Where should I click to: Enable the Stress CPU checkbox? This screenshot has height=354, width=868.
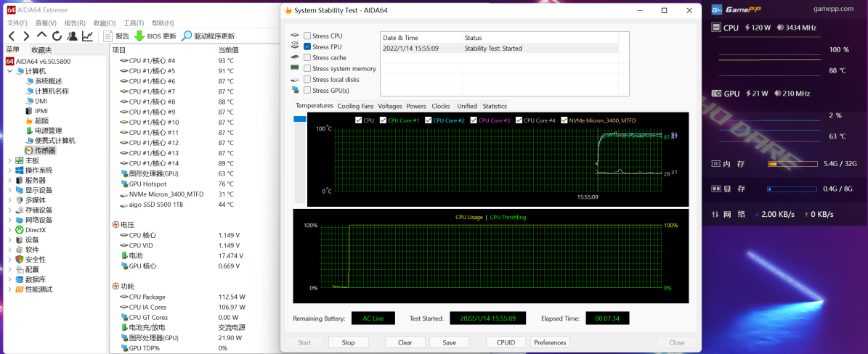tap(307, 36)
